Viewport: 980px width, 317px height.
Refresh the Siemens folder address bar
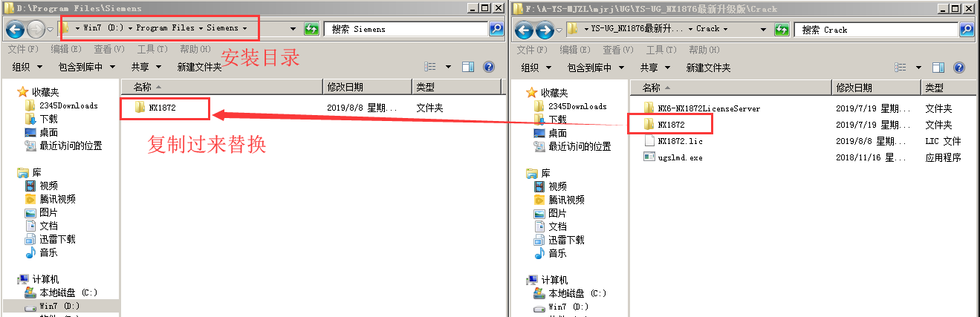[312, 29]
